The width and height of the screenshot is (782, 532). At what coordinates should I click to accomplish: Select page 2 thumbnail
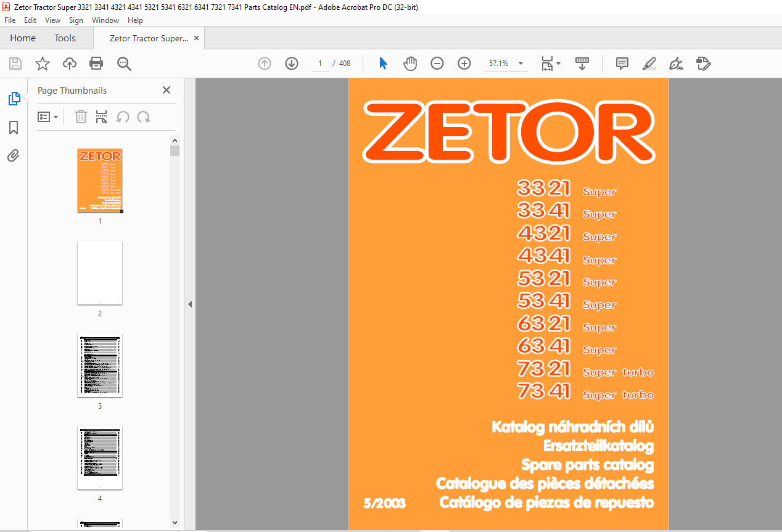[x=100, y=273]
